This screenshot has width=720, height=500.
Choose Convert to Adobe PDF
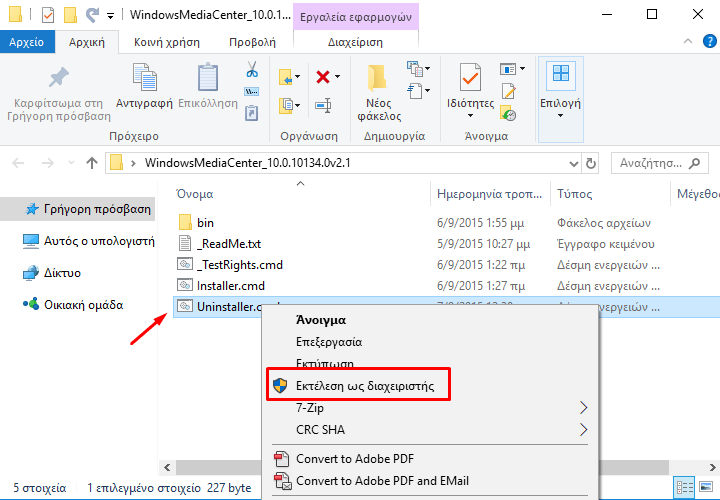click(354, 459)
